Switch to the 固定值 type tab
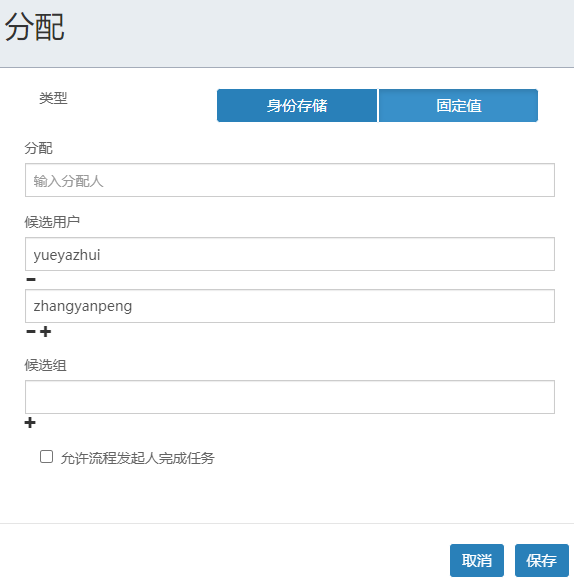Viewport: 574px width, 581px height. point(458,105)
